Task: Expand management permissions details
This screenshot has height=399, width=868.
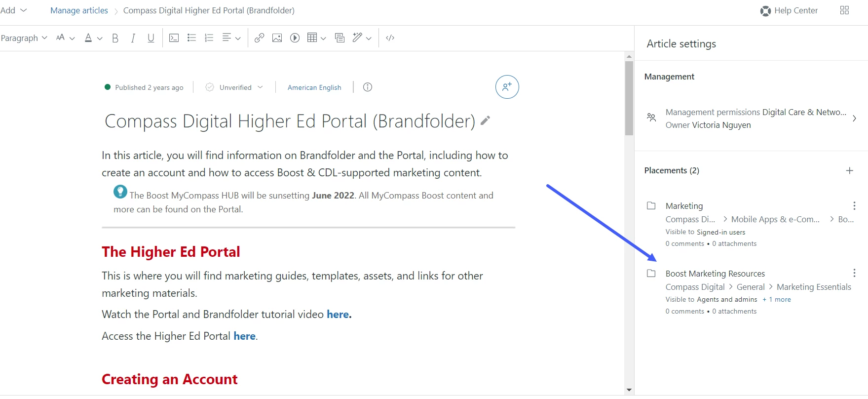Action: [x=854, y=119]
